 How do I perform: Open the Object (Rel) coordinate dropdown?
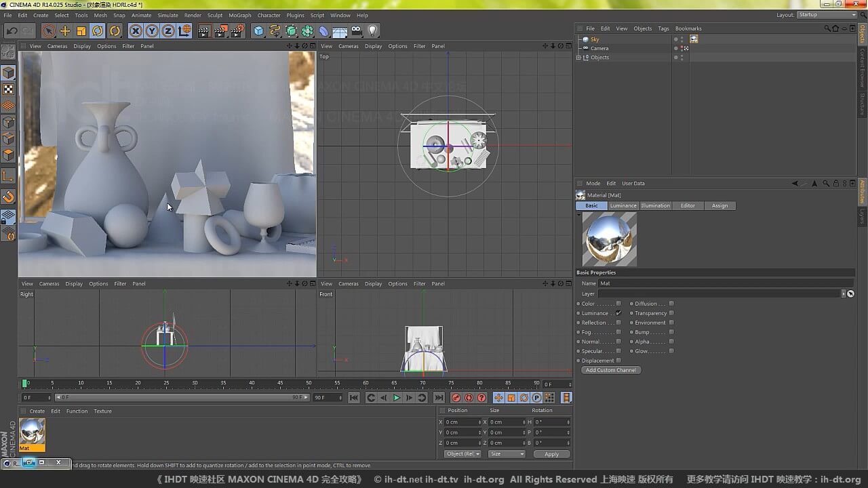coord(463,454)
